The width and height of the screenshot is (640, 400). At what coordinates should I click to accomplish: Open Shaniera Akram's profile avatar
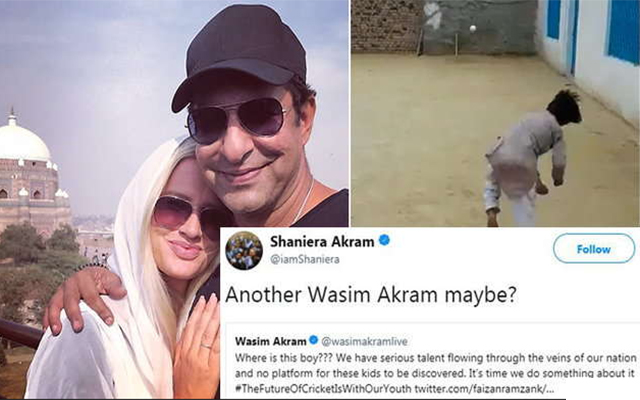tap(244, 251)
